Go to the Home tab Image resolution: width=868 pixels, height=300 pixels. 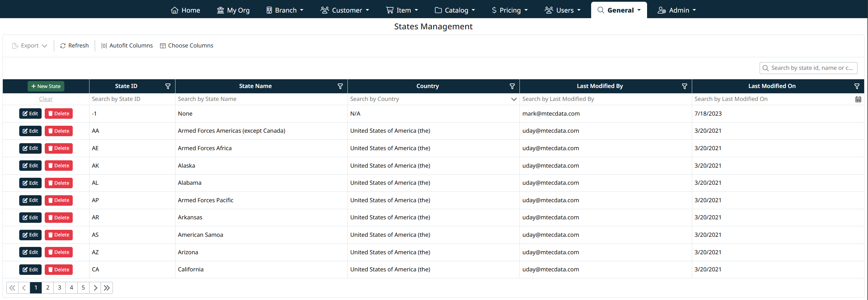185,10
